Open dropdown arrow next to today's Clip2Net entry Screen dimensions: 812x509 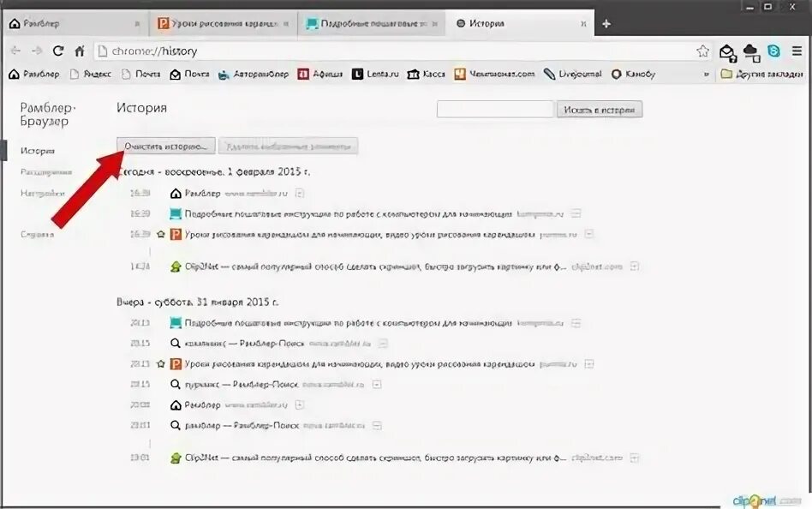click(x=635, y=266)
